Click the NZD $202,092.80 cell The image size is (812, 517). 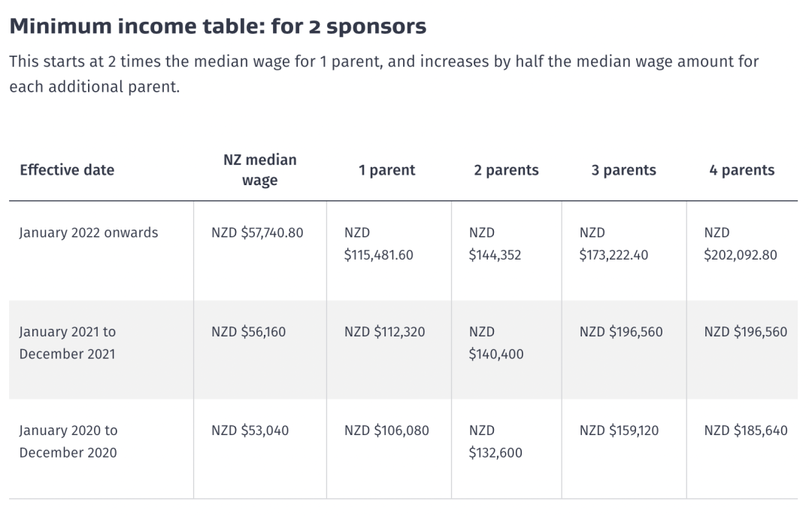coord(740,244)
